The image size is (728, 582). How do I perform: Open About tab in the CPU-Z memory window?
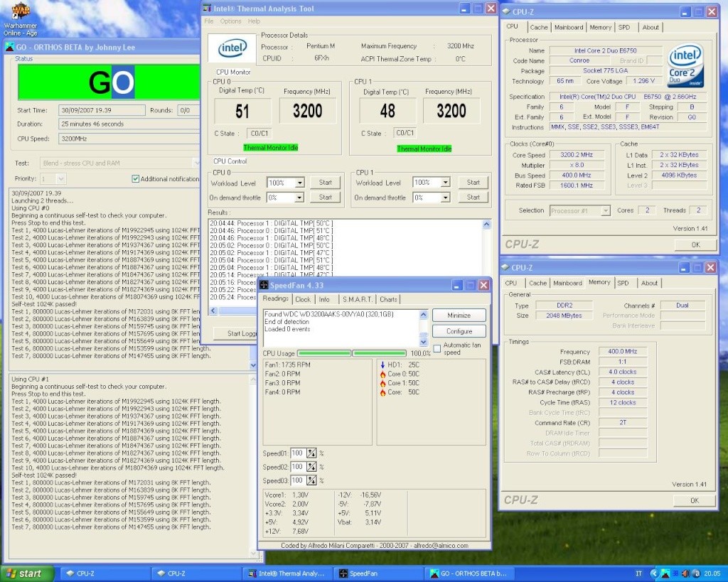[x=649, y=283]
